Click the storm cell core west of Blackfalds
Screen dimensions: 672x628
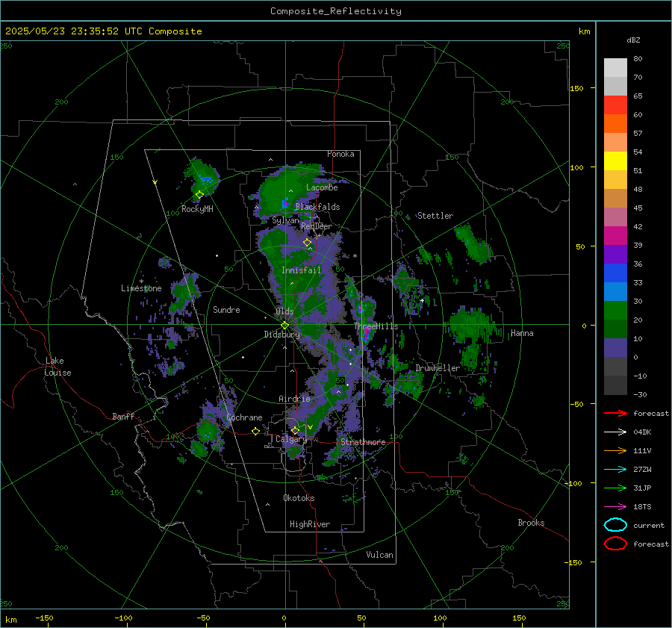tap(286, 202)
